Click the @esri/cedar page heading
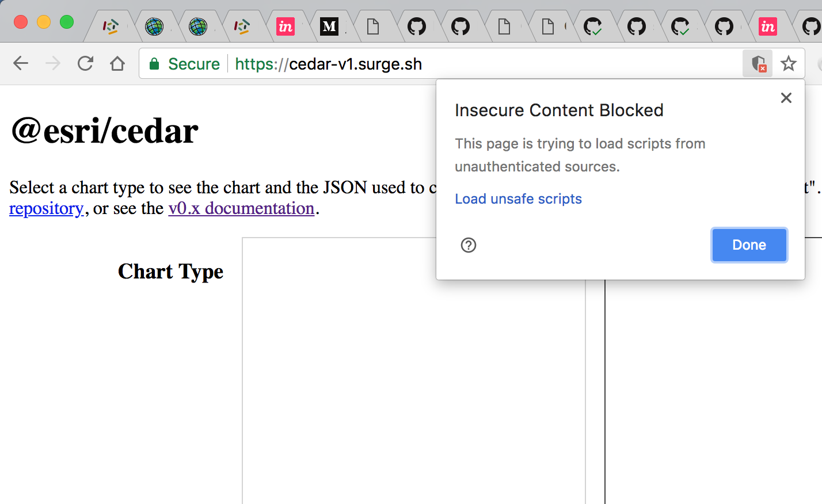This screenshot has width=822, height=504. pos(105,131)
